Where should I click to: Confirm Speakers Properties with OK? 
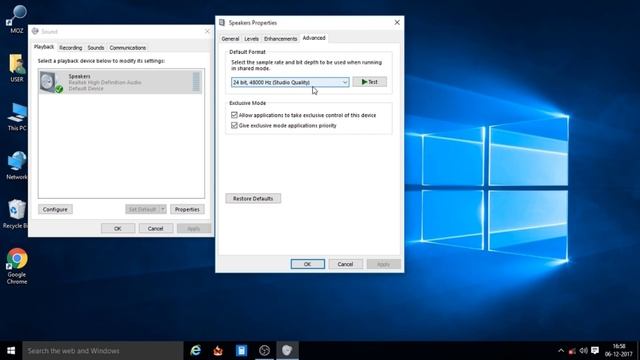[308, 264]
